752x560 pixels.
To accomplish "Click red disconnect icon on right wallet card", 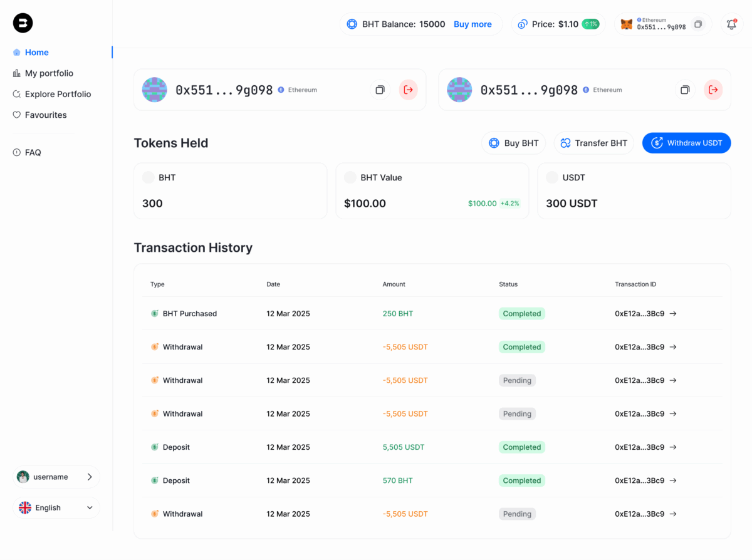I will (x=713, y=90).
